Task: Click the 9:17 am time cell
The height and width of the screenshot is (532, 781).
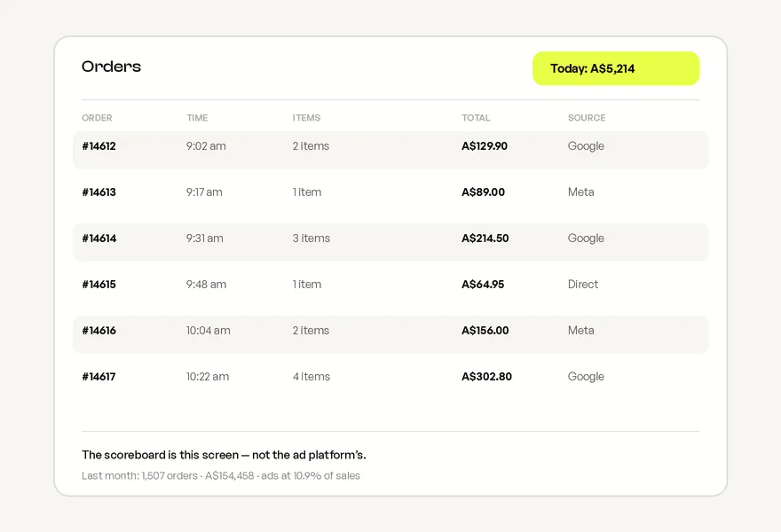Action: [204, 192]
